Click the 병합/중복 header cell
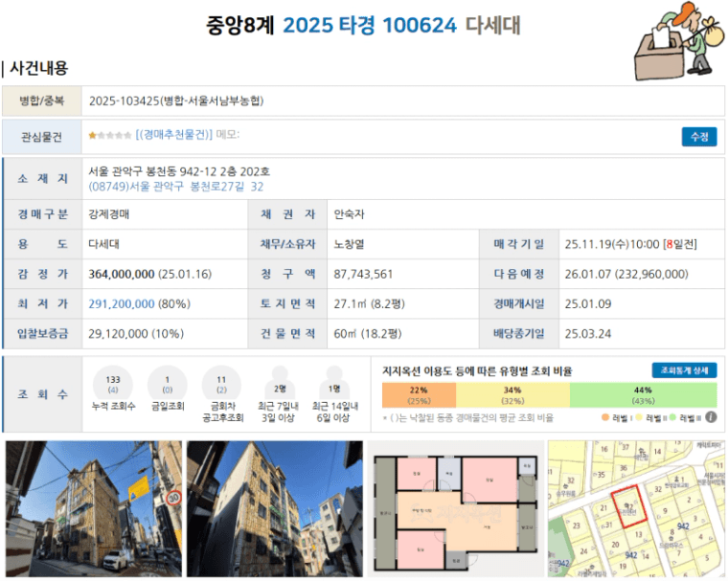The image size is (728, 581). click(x=42, y=101)
